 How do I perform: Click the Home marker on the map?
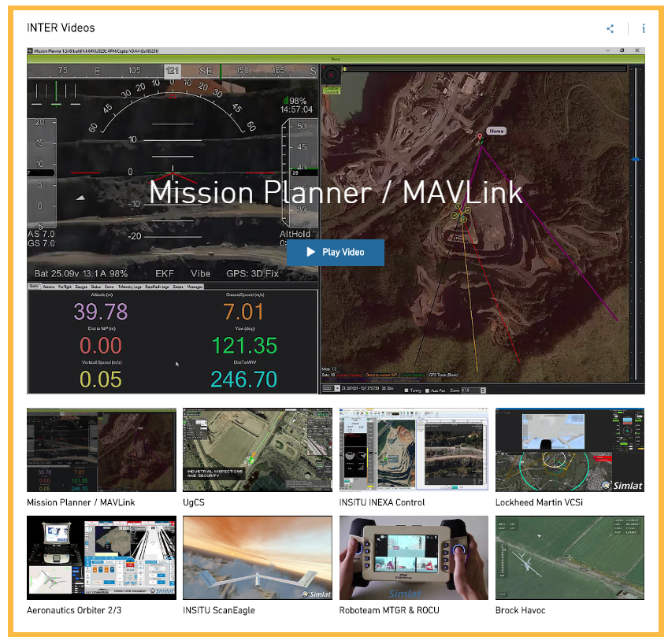pyautogui.click(x=496, y=131)
